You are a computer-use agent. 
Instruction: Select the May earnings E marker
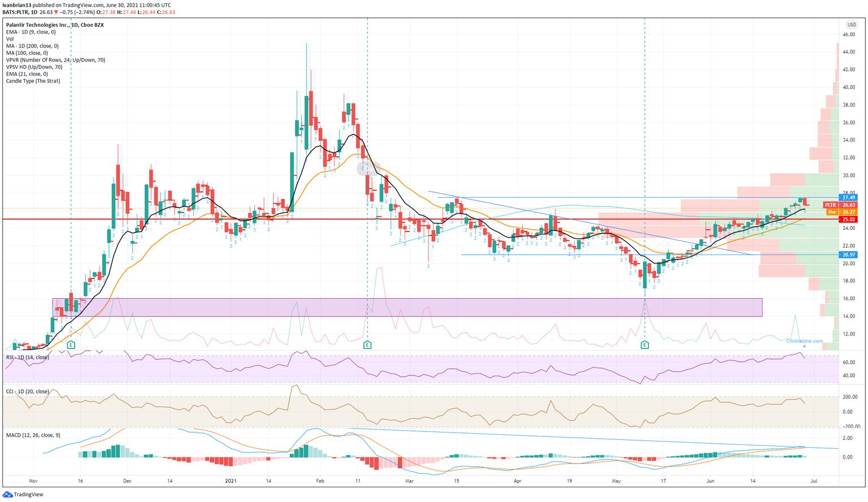pos(645,344)
